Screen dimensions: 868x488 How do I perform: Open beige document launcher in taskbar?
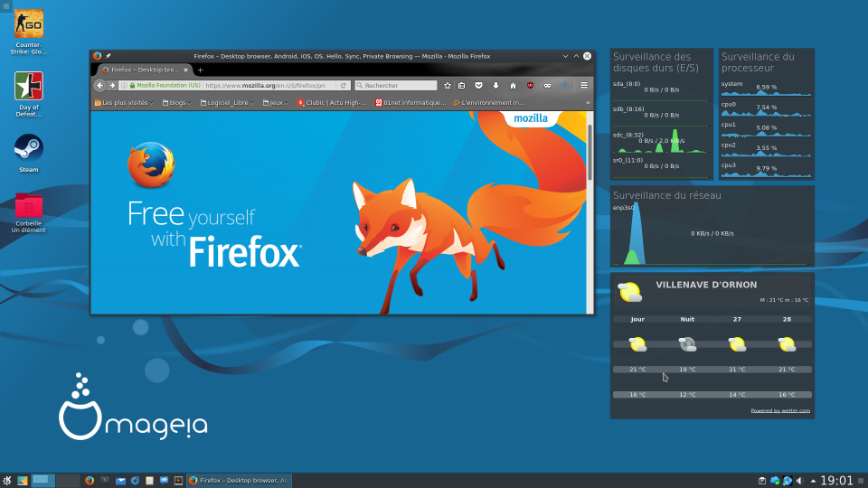click(149, 480)
